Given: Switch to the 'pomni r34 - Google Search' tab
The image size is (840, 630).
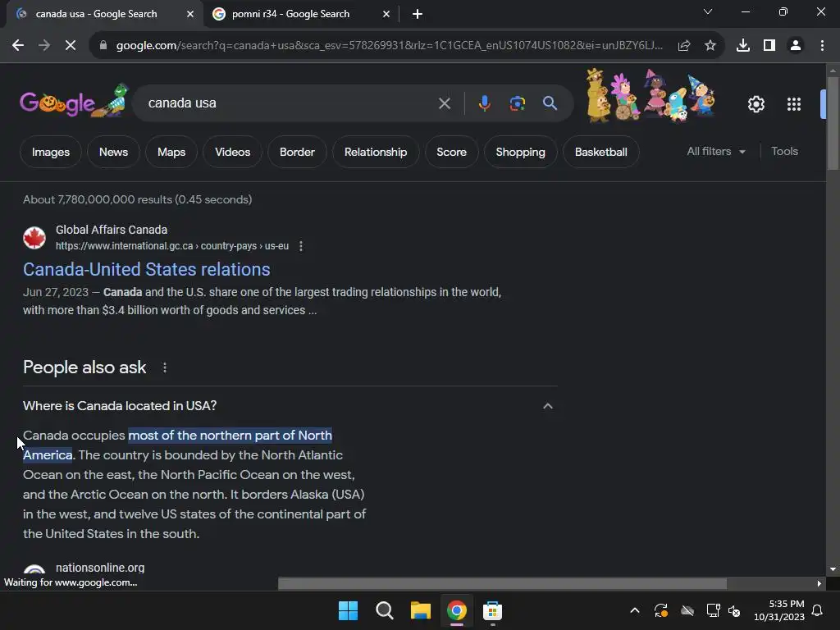Looking at the screenshot, I should pyautogui.click(x=301, y=14).
